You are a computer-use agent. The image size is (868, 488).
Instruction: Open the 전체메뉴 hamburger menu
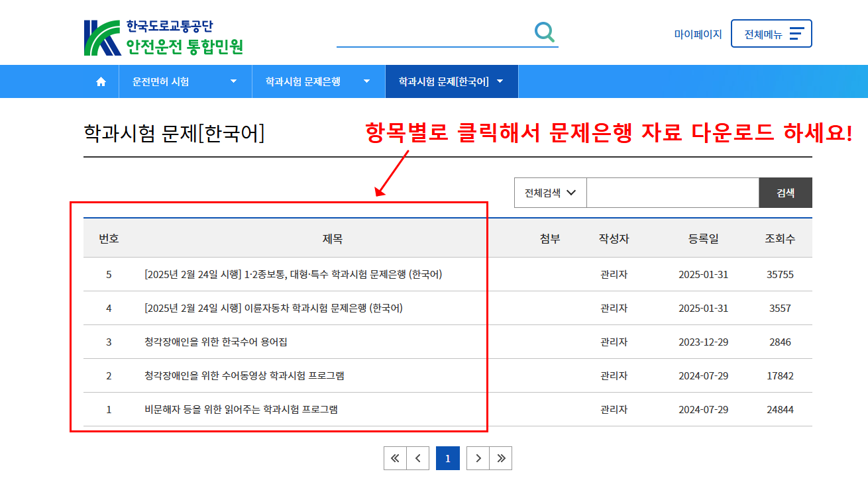point(771,33)
